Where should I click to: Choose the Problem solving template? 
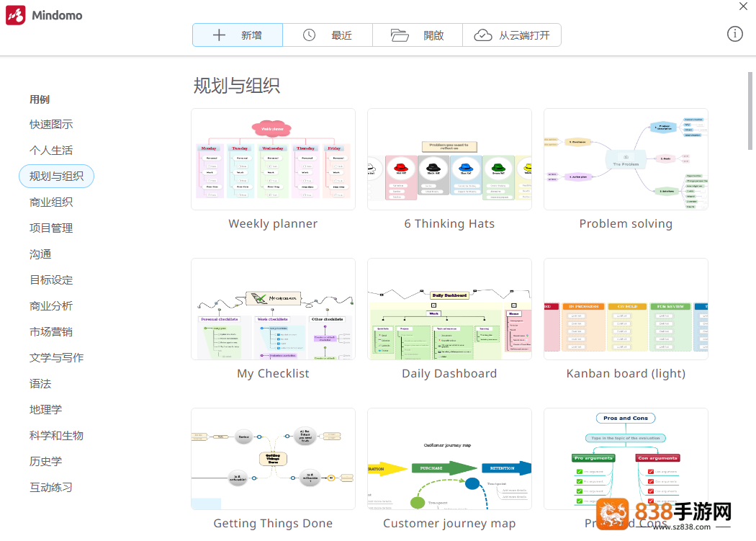click(626, 159)
